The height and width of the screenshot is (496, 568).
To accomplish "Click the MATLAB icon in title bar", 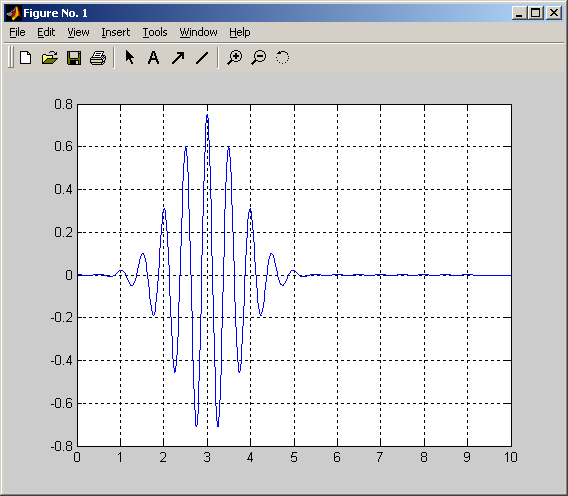I will [14, 13].
